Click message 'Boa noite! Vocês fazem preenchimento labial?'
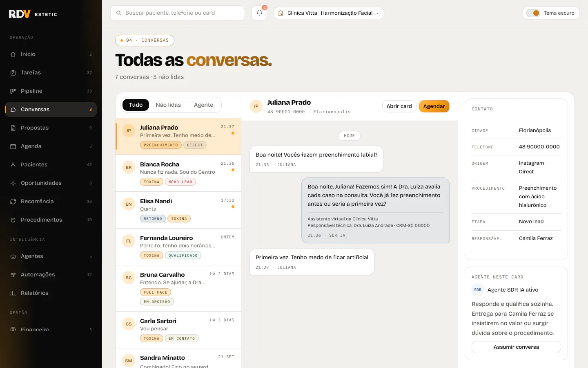This screenshot has width=588, height=368. click(316, 159)
